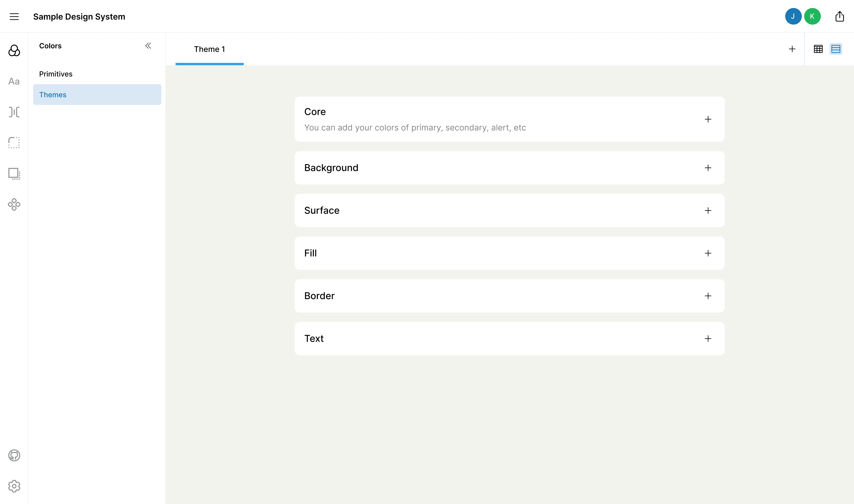Screen dimensions: 854x504
Task: Add a new theme tab
Action: 792,49
